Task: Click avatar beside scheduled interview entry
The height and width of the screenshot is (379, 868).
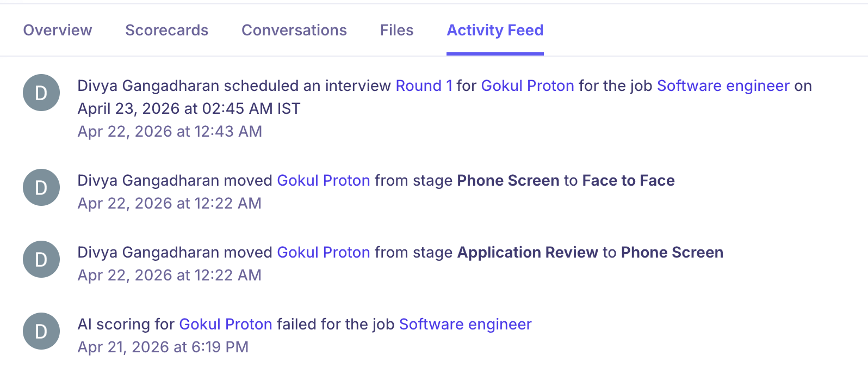Action: (x=41, y=93)
